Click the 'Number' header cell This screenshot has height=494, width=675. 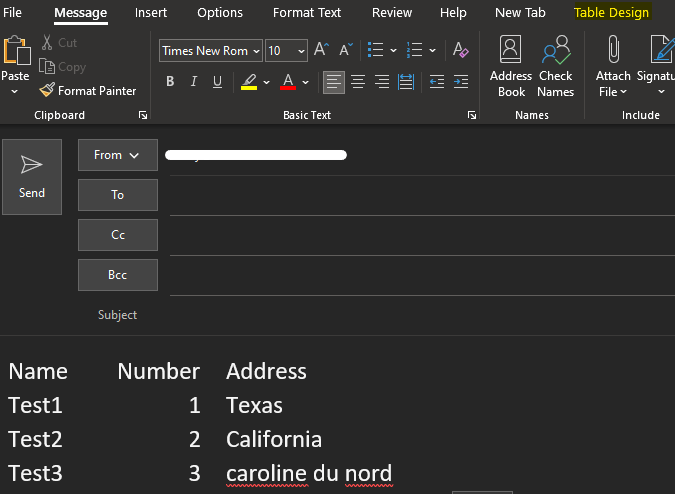coord(158,371)
